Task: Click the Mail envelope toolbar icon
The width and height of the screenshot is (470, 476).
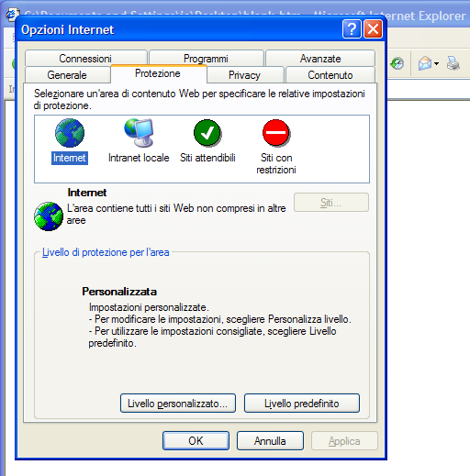Action: click(x=425, y=63)
